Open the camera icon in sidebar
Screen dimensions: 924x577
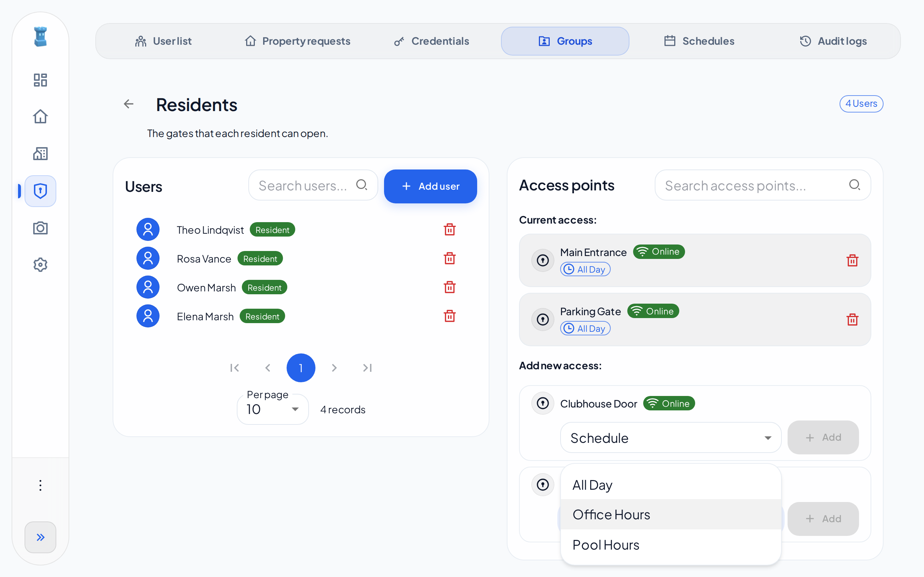40,228
